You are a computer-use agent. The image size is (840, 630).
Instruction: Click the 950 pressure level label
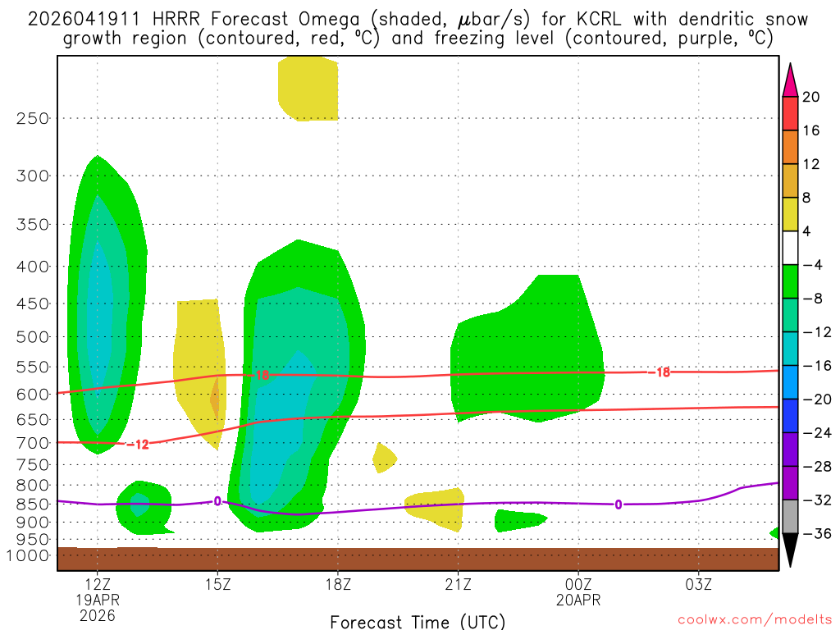pos(33,540)
